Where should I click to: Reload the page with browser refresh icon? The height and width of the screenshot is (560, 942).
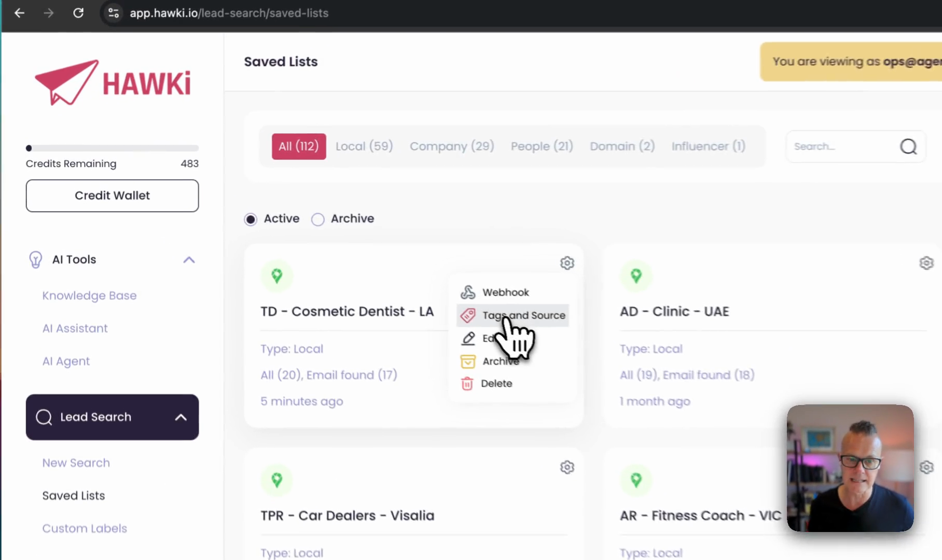click(78, 13)
